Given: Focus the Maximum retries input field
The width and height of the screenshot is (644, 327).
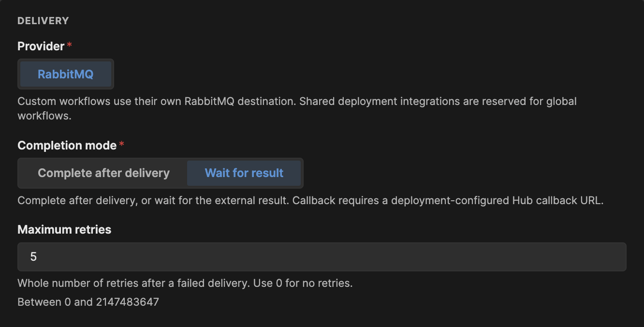Looking at the screenshot, I should (322, 257).
